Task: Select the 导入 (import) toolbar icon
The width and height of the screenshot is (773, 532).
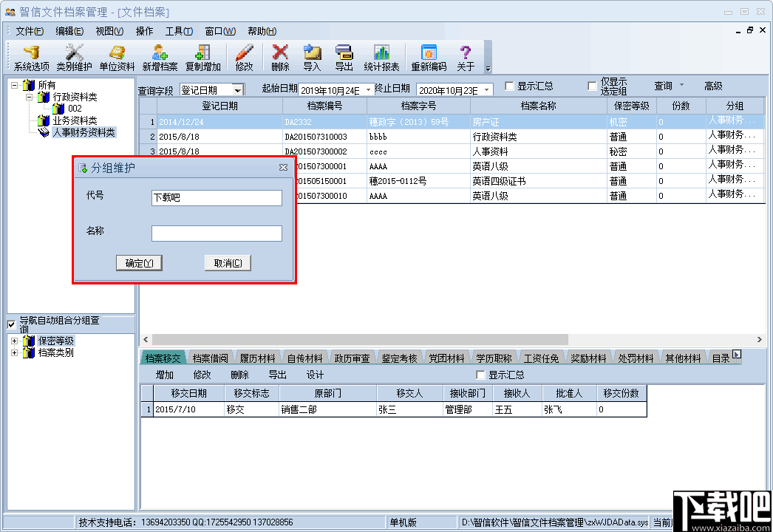Action: click(311, 57)
